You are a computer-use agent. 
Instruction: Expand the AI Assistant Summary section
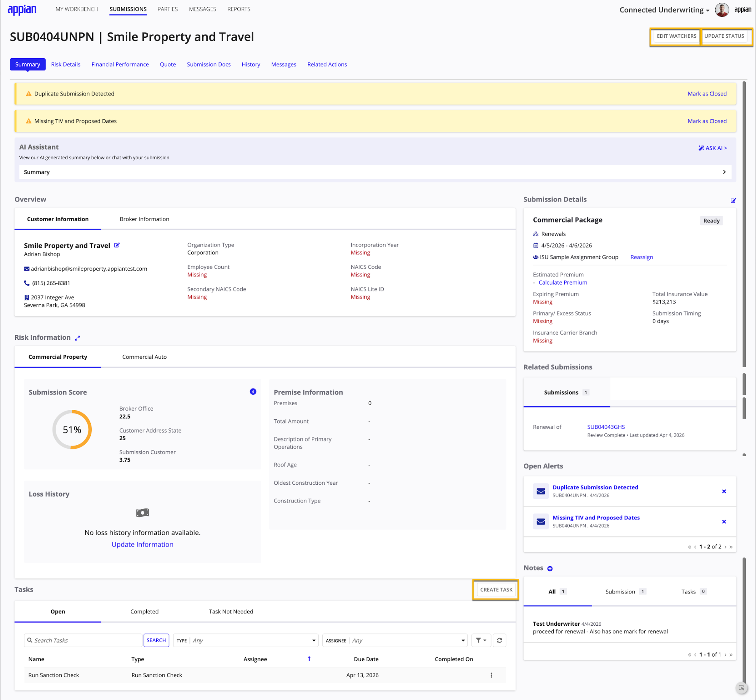375,172
